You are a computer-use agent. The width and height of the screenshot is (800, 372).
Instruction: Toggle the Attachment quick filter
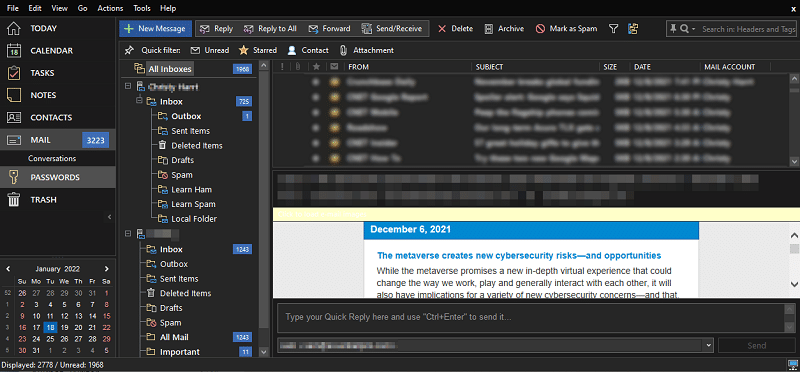366,50
